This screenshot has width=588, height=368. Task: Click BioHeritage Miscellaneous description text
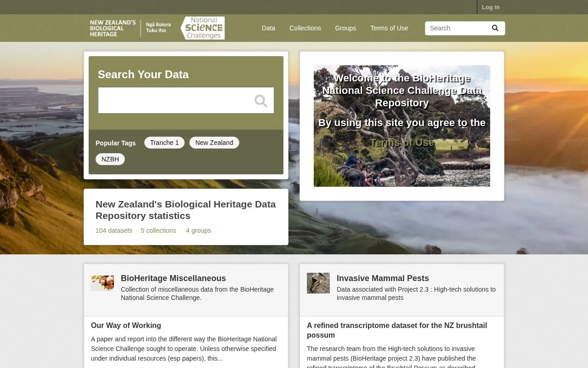click(197, 293)
